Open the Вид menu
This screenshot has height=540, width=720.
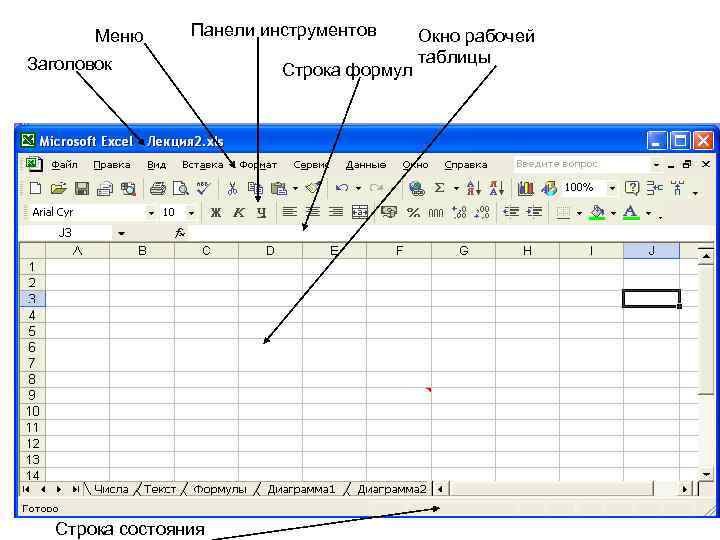tap(156, 164)
